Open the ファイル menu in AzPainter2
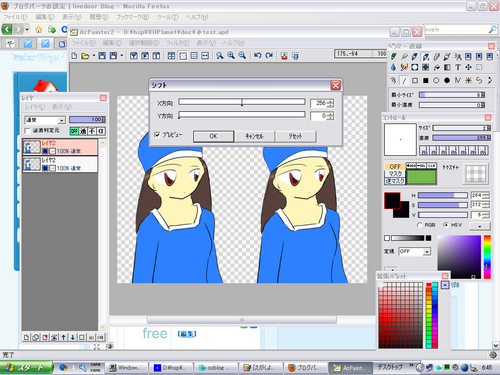This screenshot has height=375, width=500. pos(83,43)
